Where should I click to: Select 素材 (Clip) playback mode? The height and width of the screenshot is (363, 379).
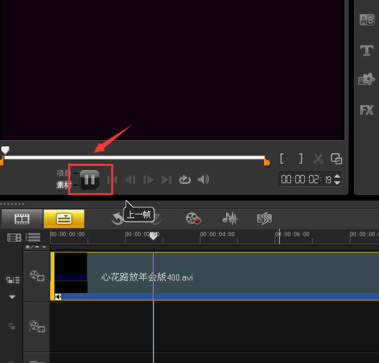pos(63,185)
